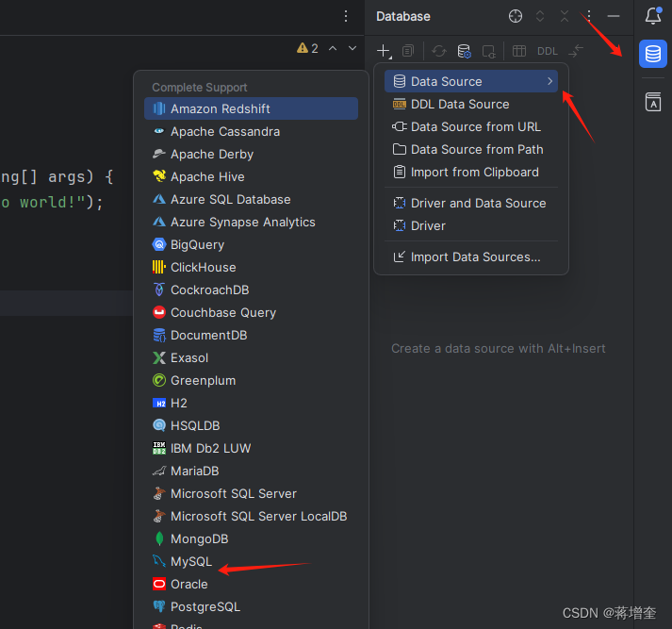The width and height of the screenshot is (672, 629).
Task: Select Greenplum data source
Action: (x=251, y=381)
